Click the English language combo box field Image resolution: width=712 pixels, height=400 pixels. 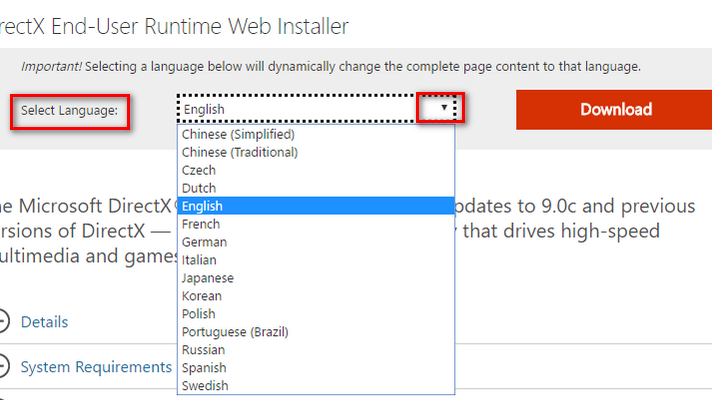click(x=316, y=109)
